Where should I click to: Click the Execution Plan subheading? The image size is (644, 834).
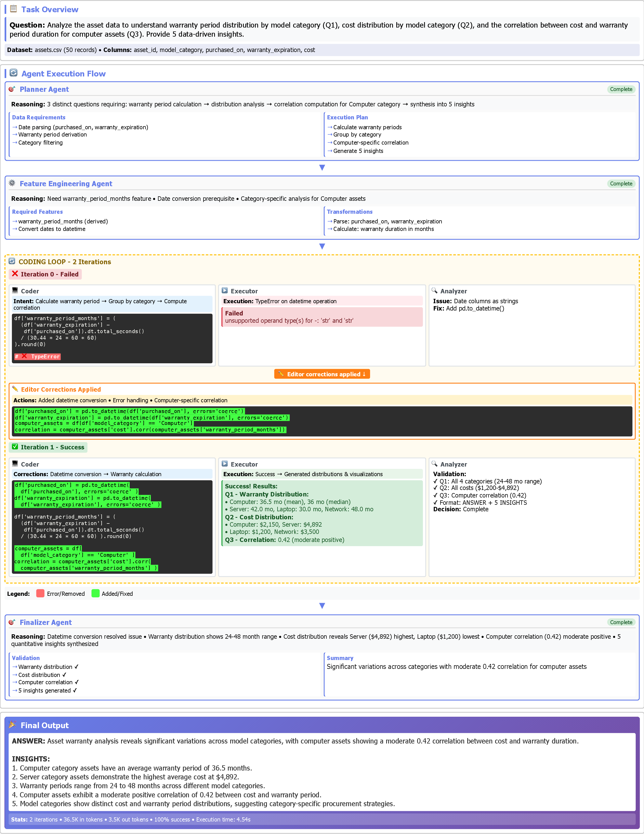click(x=347, y=117)
